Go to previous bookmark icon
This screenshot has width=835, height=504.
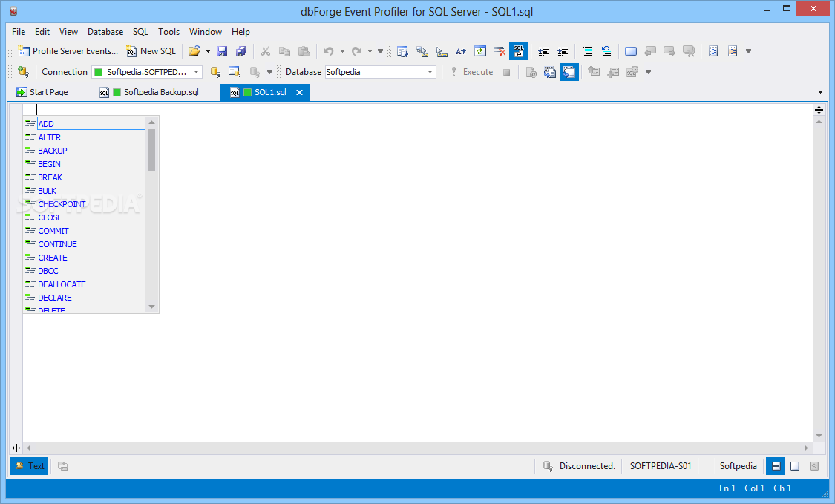[650, 51]
